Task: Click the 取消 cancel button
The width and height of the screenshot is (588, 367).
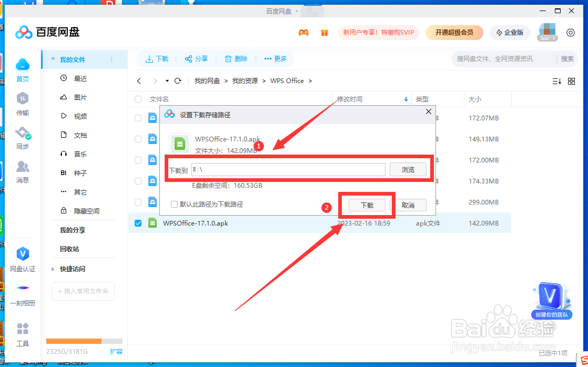Action: click(x=408, y=205)
